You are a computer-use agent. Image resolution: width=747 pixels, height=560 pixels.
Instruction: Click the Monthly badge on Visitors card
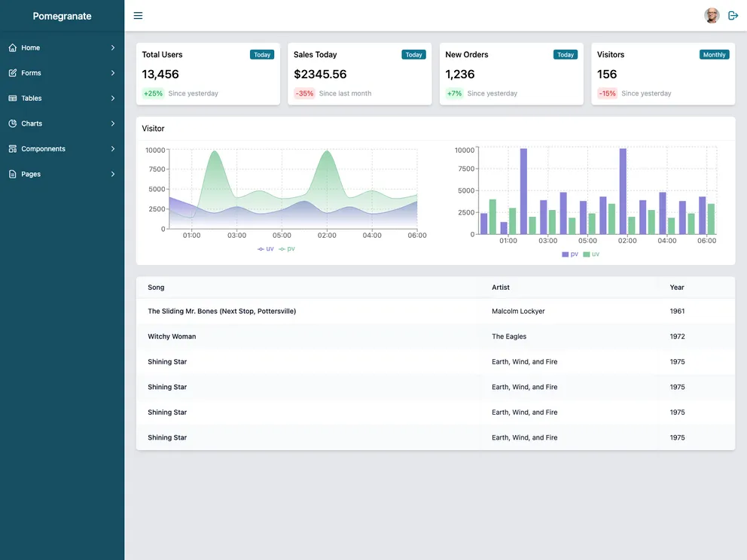point(714,55)
